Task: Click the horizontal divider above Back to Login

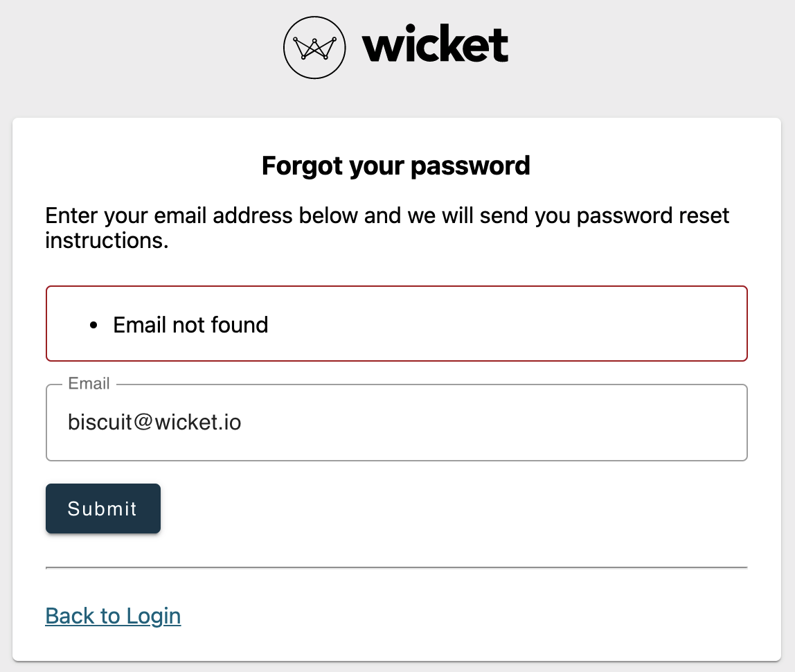Action: point(397,568)
